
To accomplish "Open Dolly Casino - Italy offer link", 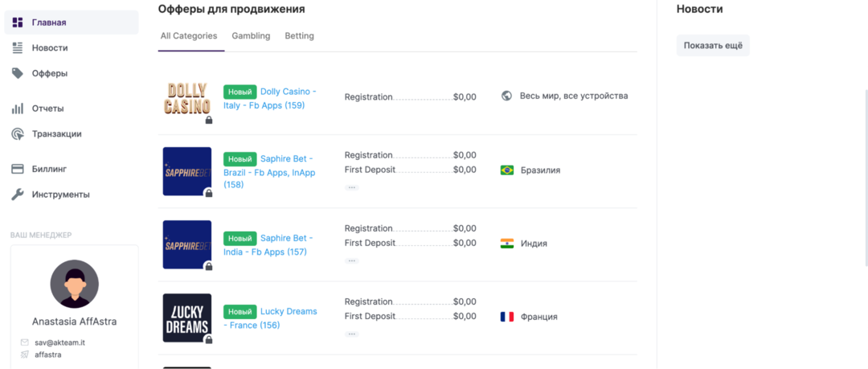I will 288,92.
